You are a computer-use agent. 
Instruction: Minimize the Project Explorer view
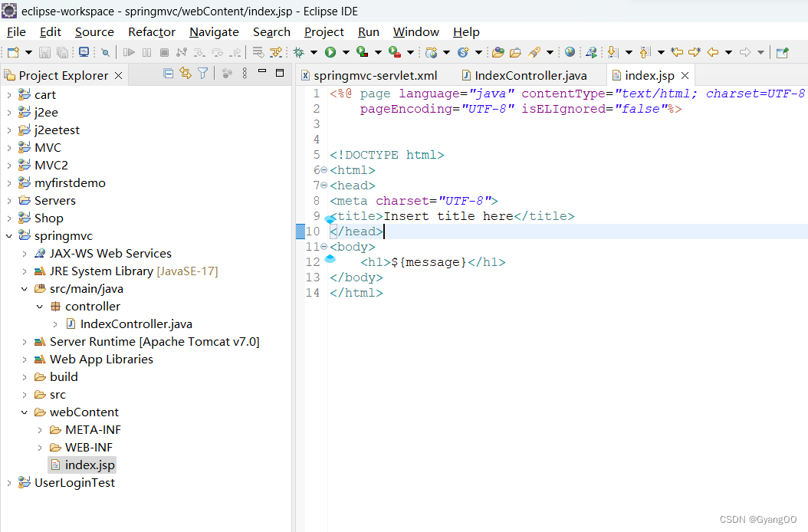[x=261, y=70]
